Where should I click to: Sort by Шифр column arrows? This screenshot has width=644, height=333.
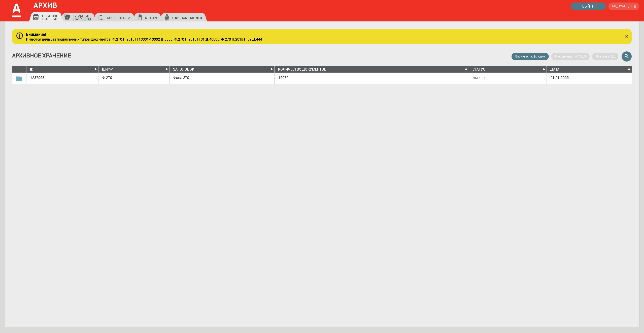pos(166,69)
